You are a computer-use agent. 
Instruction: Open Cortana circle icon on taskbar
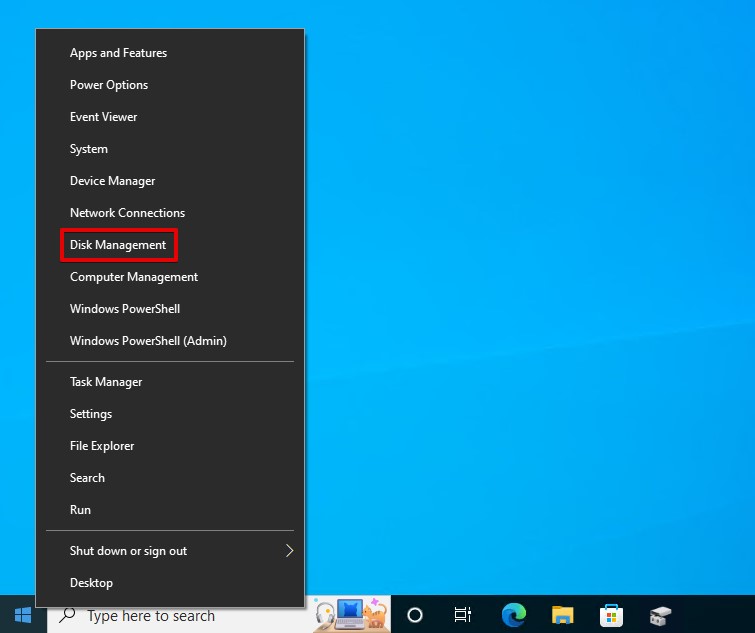tap(415, 615)
